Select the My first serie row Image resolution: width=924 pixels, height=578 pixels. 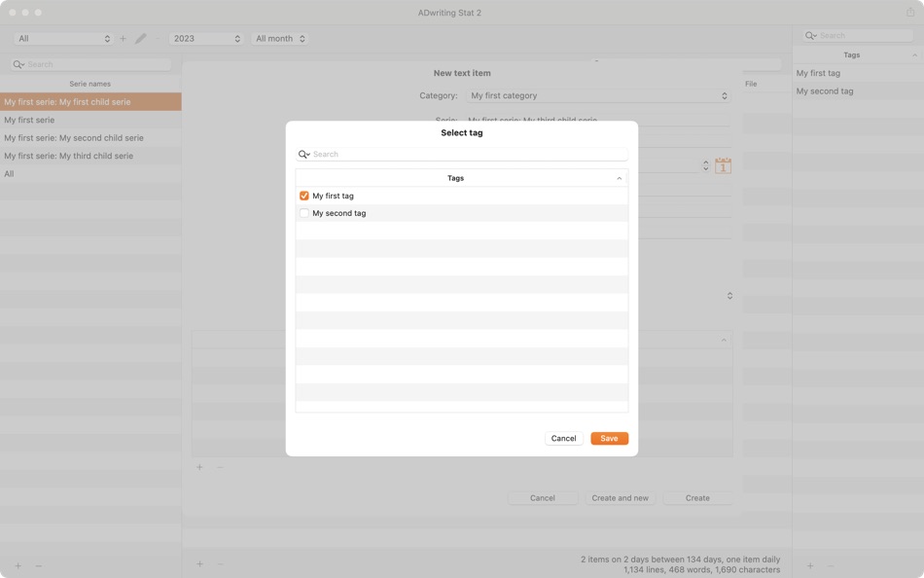click(90, 120)
